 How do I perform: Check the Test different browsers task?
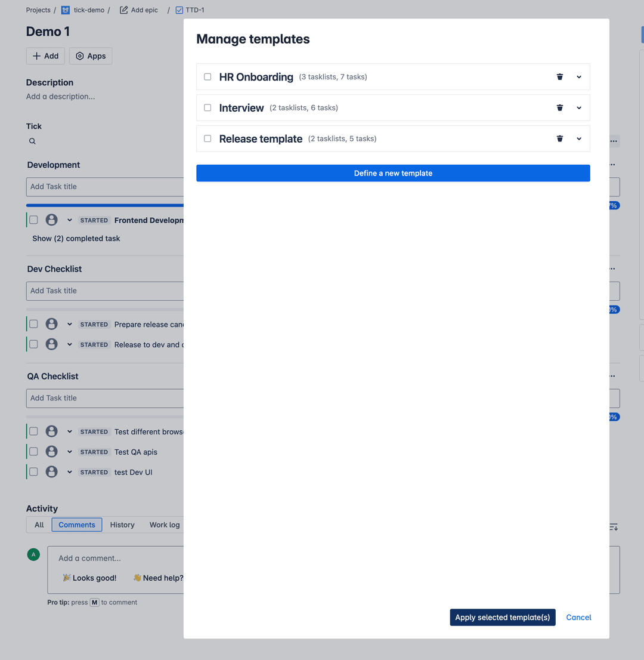[33, 431]
